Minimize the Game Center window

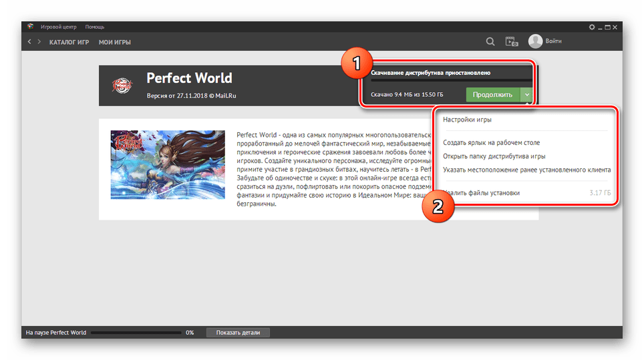coord(600,27)
